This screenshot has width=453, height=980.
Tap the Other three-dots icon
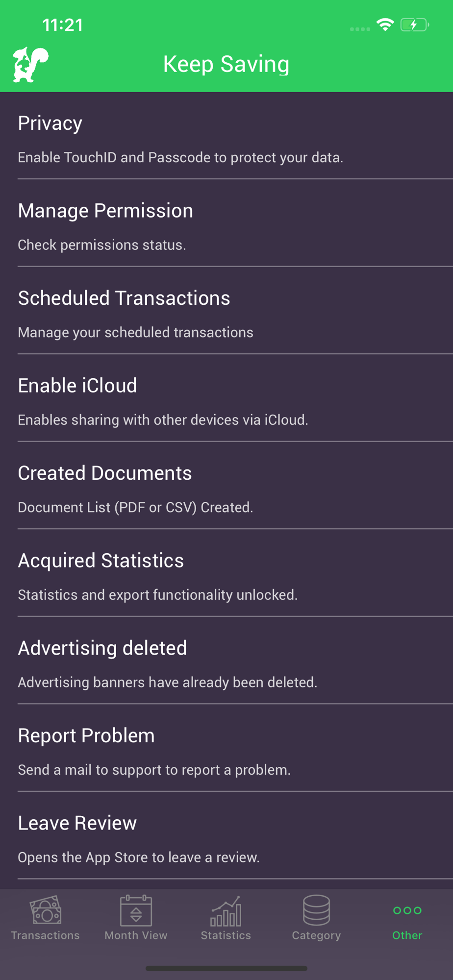(407, 910)
